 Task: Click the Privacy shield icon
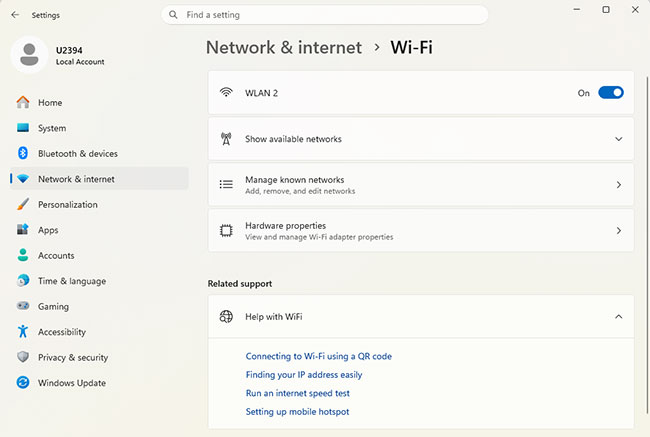tap(23, 357)
